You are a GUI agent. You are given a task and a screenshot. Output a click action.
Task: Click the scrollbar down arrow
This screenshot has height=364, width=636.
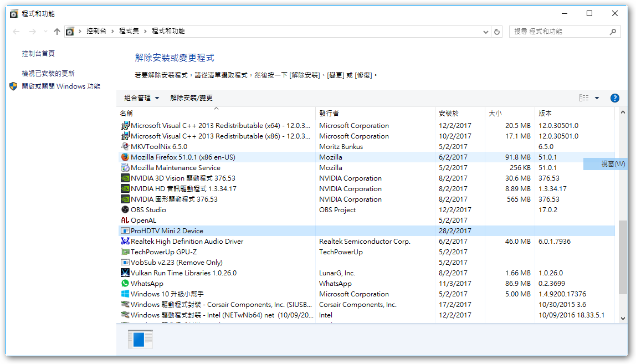pyautogui.click(x=623, y=319)
